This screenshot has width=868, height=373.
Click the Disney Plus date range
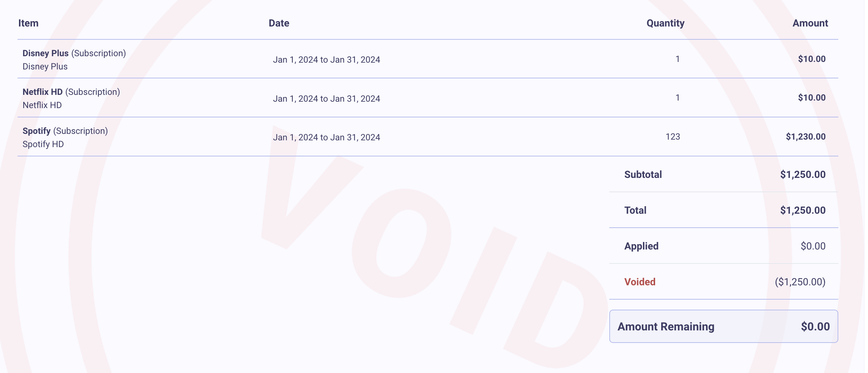click(x=326, y=60)
